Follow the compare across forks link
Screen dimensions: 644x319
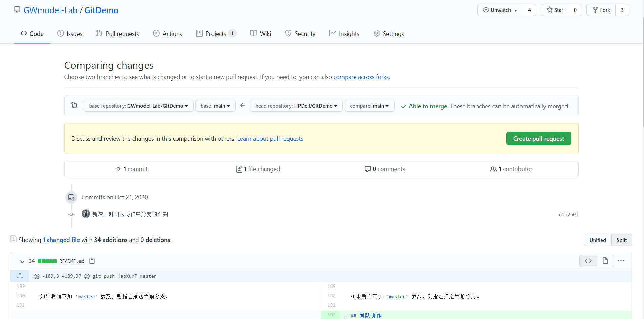[361, 77]
